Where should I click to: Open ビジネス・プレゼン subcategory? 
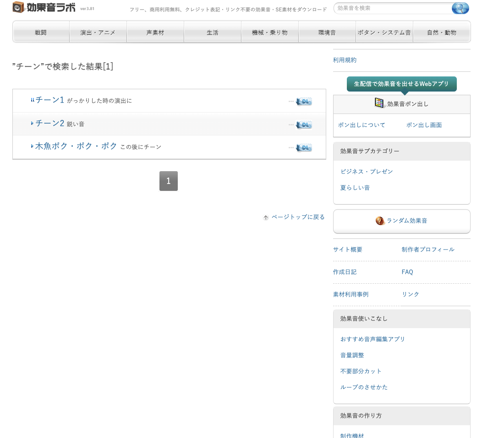367,172
